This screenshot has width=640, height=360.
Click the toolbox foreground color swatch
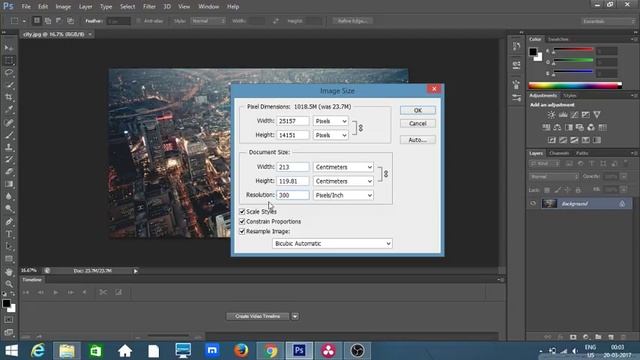tap(6, 303)
